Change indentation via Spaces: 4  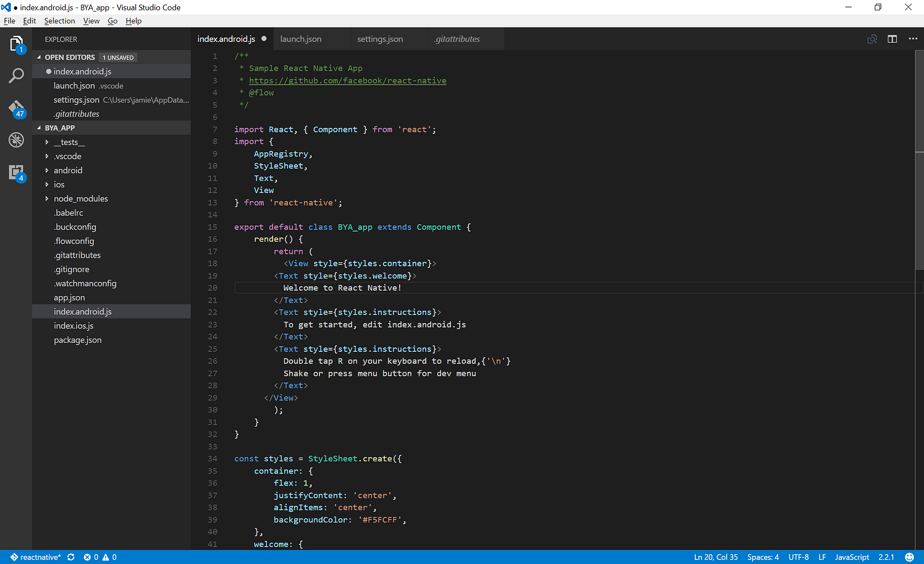(x=763, y=557)
